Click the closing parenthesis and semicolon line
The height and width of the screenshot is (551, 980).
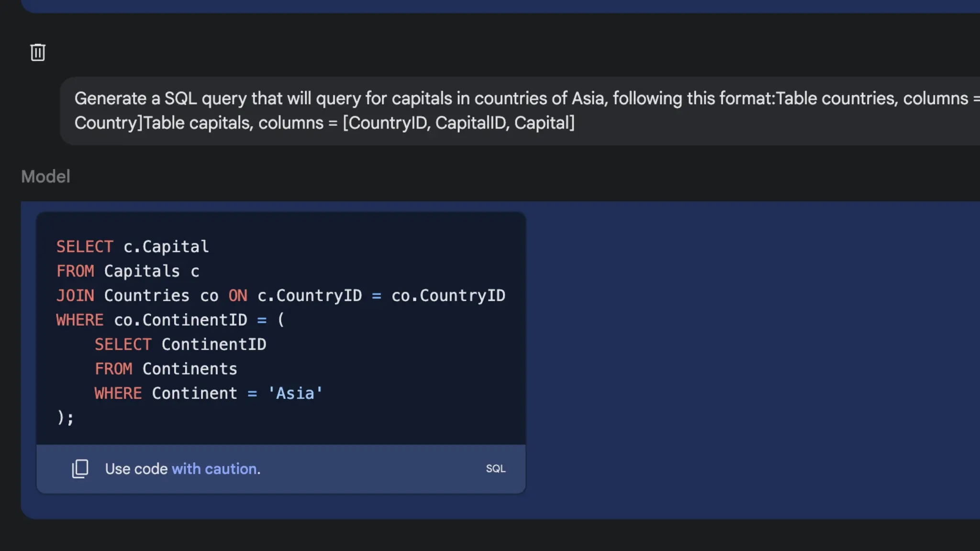[65, 418]
